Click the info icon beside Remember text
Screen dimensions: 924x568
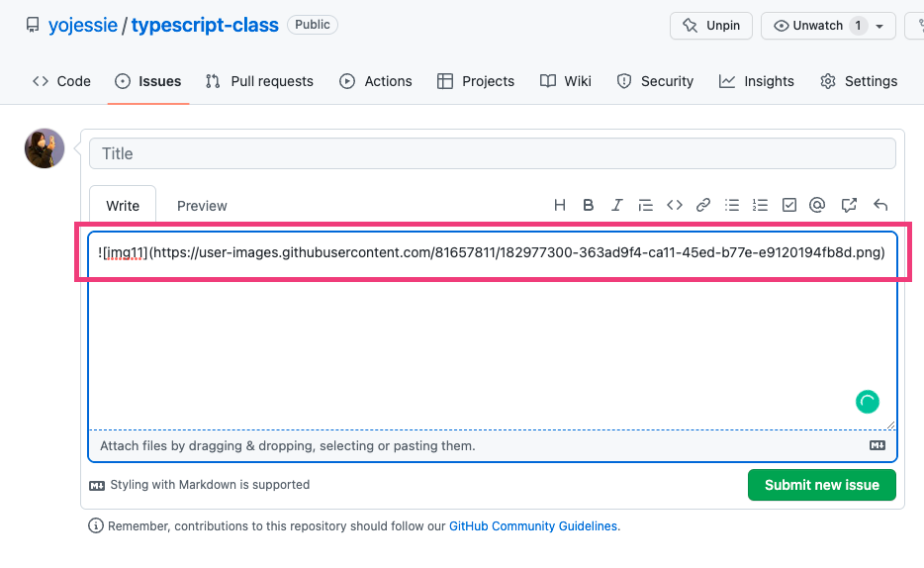[x=95, y=525]
